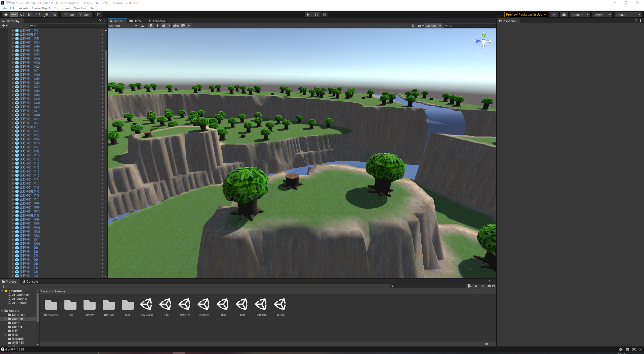Image resolution: width=644 pixels, height=354 pixels.
Task: Select the Rotate tool
Action: click(x=22, y=15)
